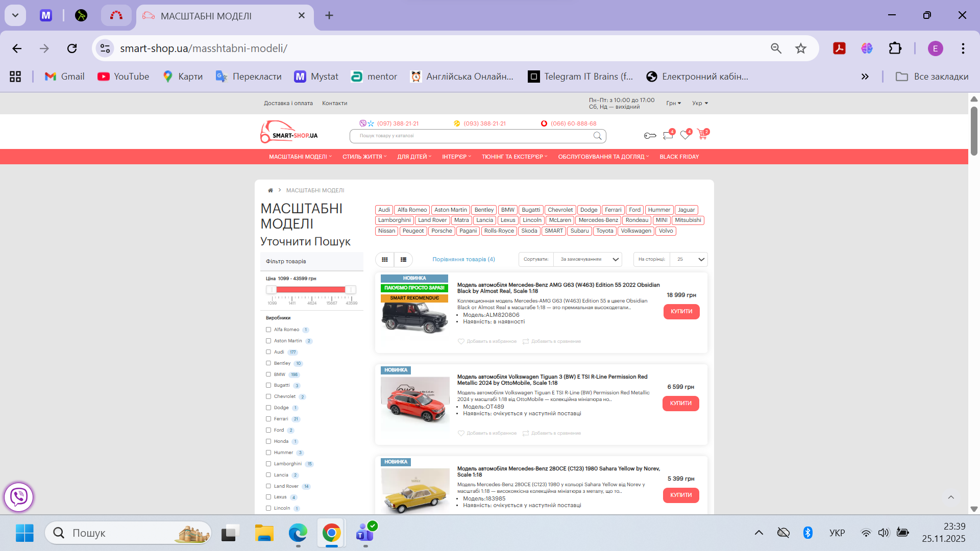Click the key login icon
The width and height of the screenshot is (980, 551).
pyautogui.click(x=650, y=136)
